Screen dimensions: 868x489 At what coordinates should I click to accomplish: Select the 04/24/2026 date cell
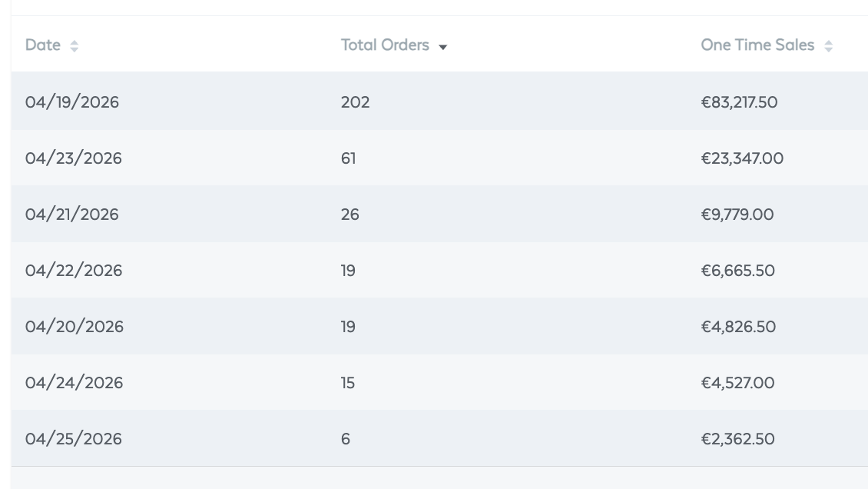click(74, 383)
